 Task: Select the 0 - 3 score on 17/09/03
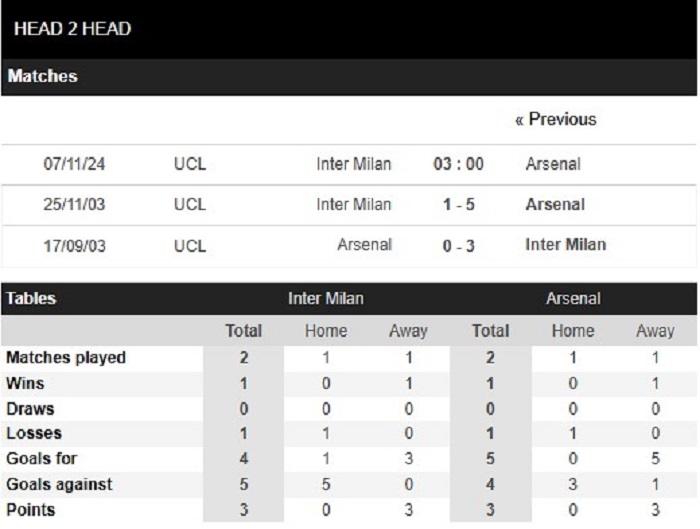(458, 246)
